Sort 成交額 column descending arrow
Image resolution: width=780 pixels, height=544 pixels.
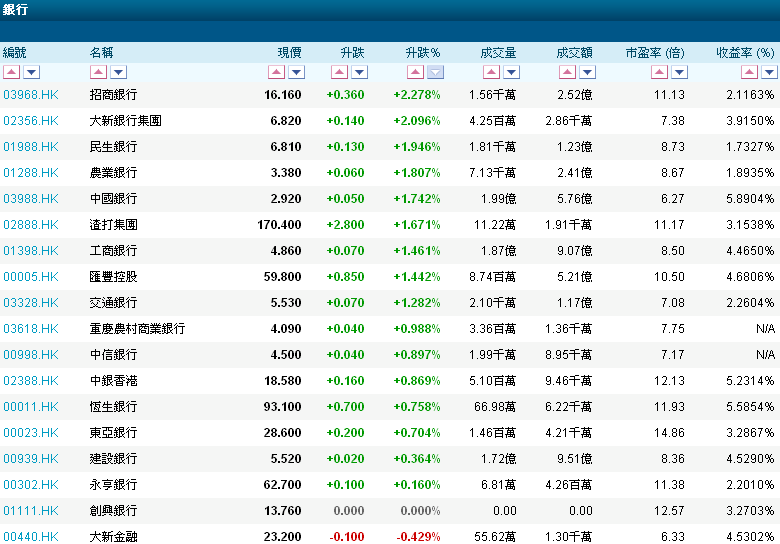click(x=587, y=73)
